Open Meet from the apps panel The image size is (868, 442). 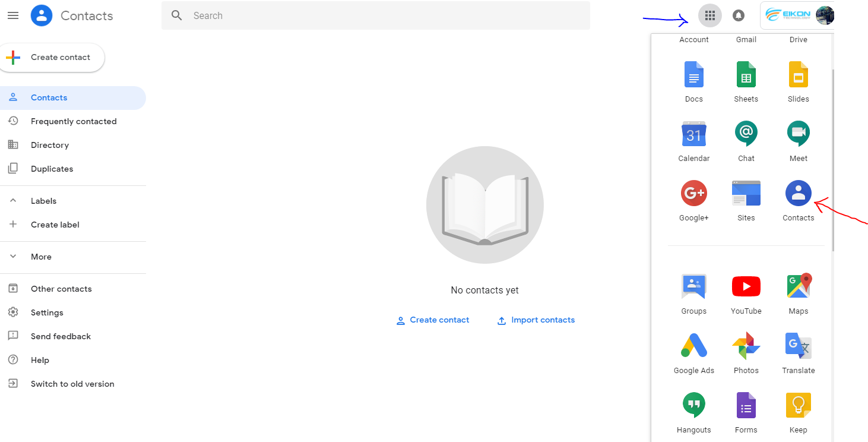(798, 141)
